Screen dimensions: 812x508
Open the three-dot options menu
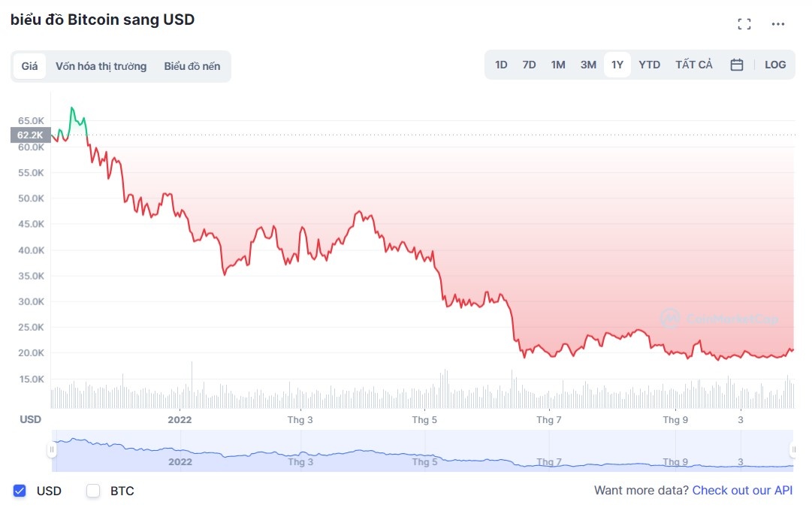pos(778,23)
